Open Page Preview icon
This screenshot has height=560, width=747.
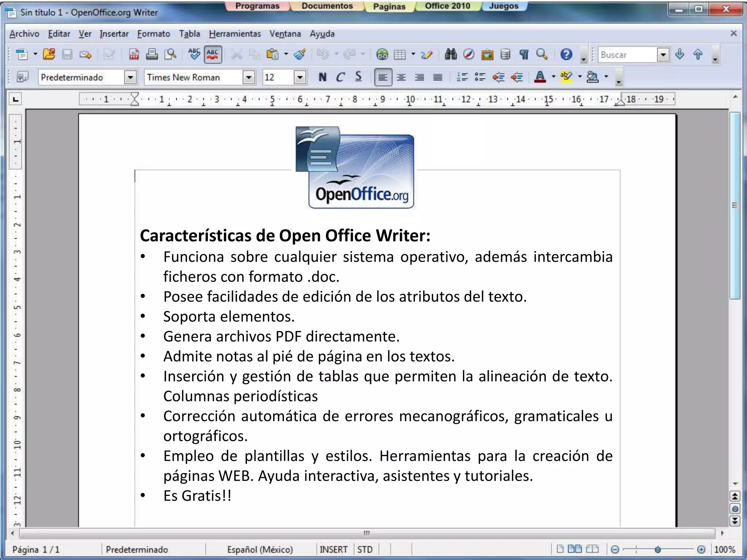(170, 55)
